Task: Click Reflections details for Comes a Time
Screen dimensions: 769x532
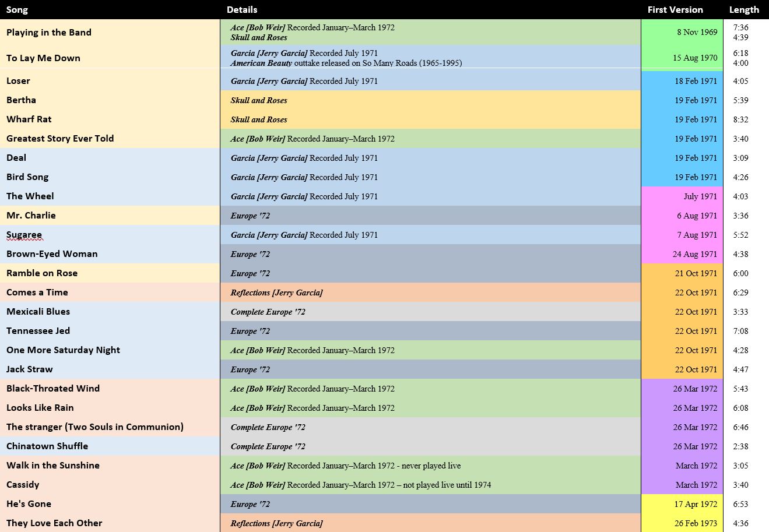Action: click(x=430, y=292)
